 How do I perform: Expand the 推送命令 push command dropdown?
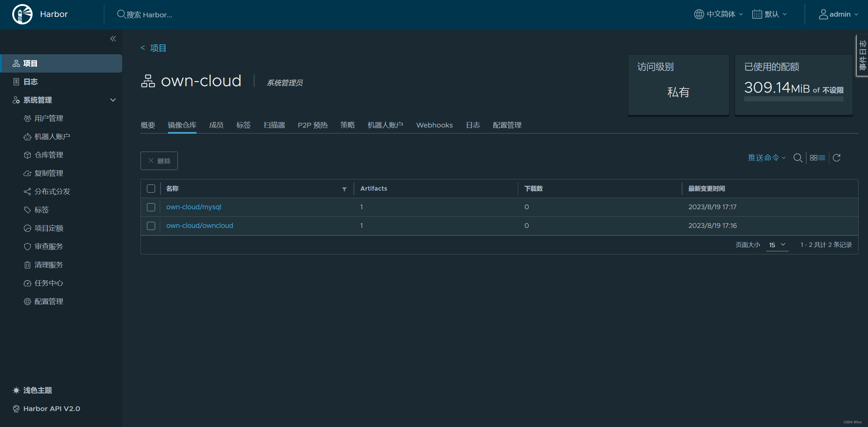[x=767, y=158]
